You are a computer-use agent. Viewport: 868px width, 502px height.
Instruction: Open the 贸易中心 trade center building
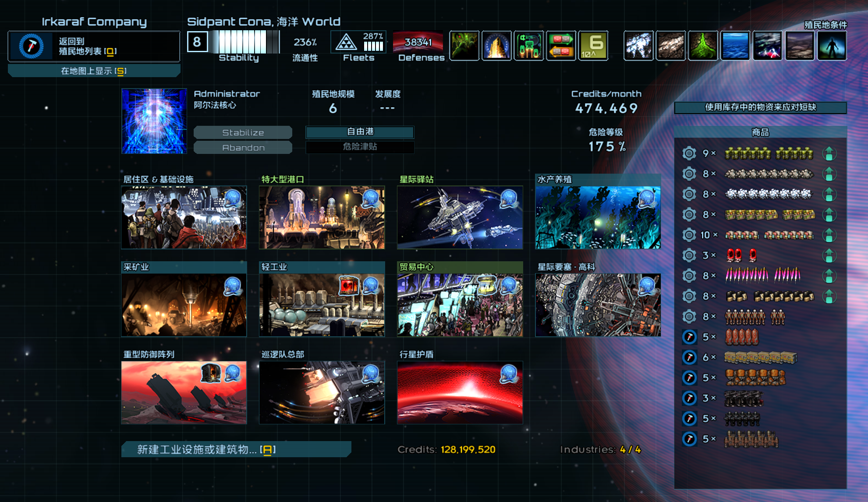tap(460, 305)
